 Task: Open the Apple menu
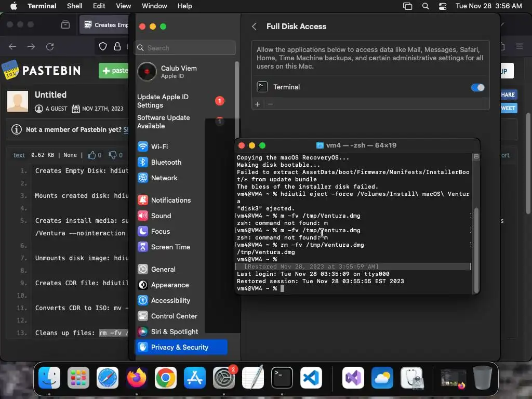pyautogui.click(x=14, y=6)
